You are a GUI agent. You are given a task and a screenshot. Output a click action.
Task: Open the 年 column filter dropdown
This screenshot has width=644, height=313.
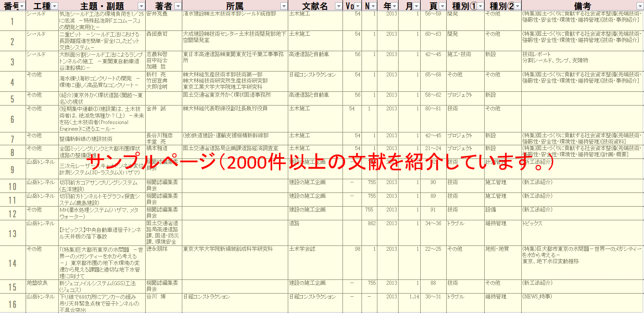click(394, 6)
